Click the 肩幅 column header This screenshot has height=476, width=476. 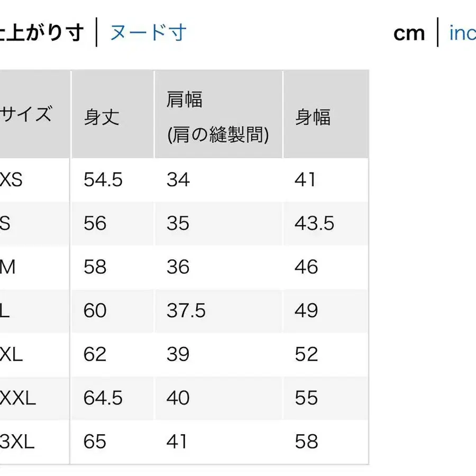(x=185, y=100)
